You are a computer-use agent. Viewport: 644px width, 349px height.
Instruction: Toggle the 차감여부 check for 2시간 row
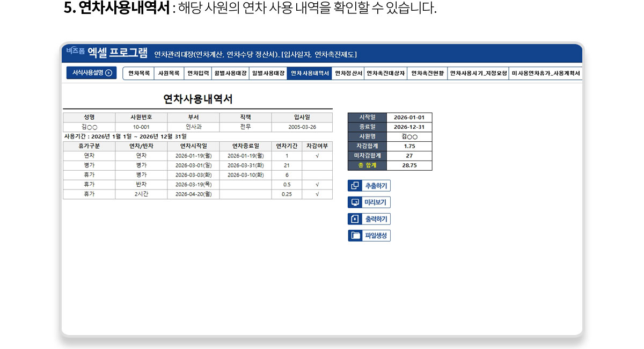317,194
